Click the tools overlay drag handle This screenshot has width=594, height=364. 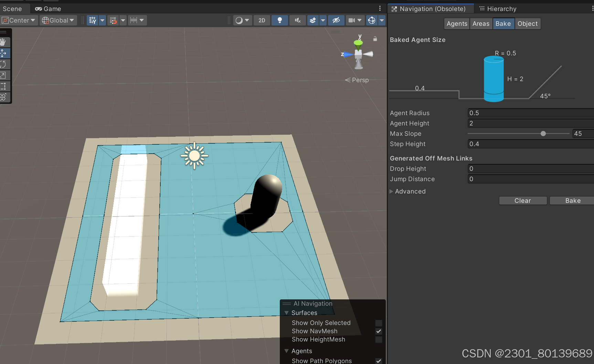pos(4,32)
